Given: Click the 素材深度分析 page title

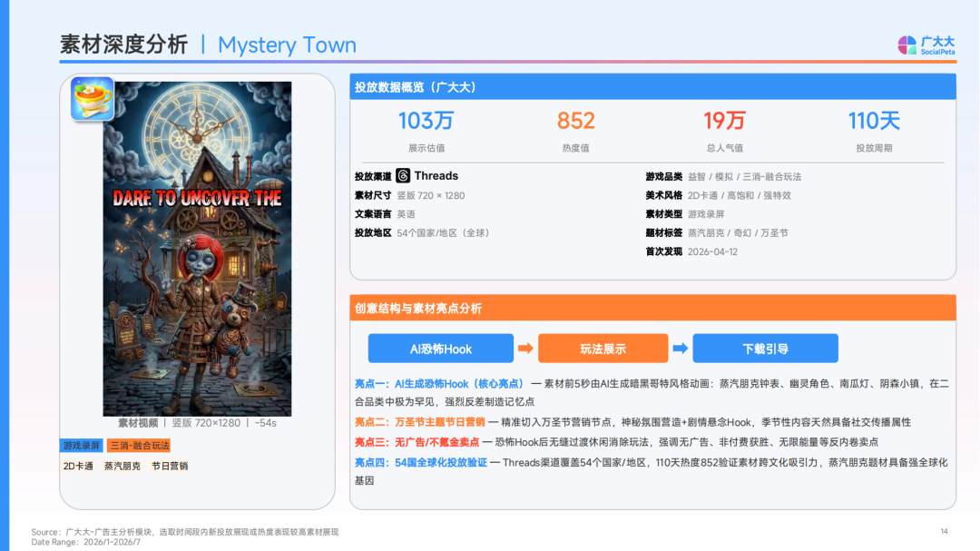Looking at the screenshot, I should [123, 44].
